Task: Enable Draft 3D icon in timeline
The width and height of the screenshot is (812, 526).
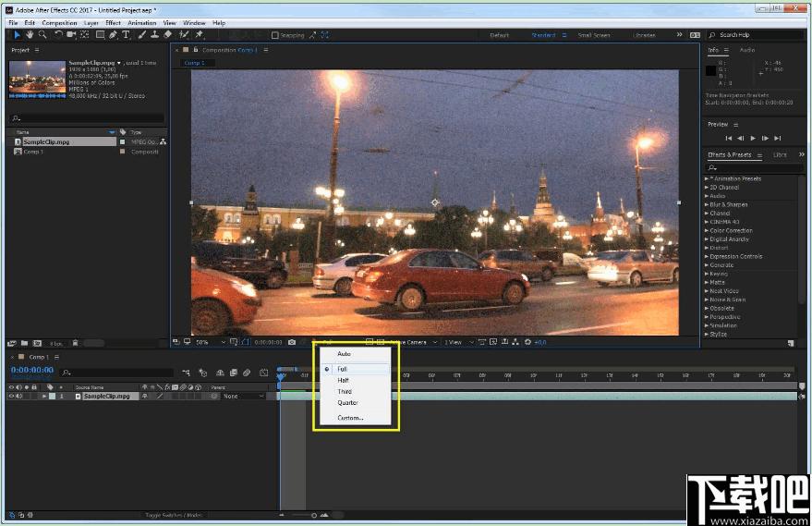Action: pyautogui.click(x=202, y=373)
